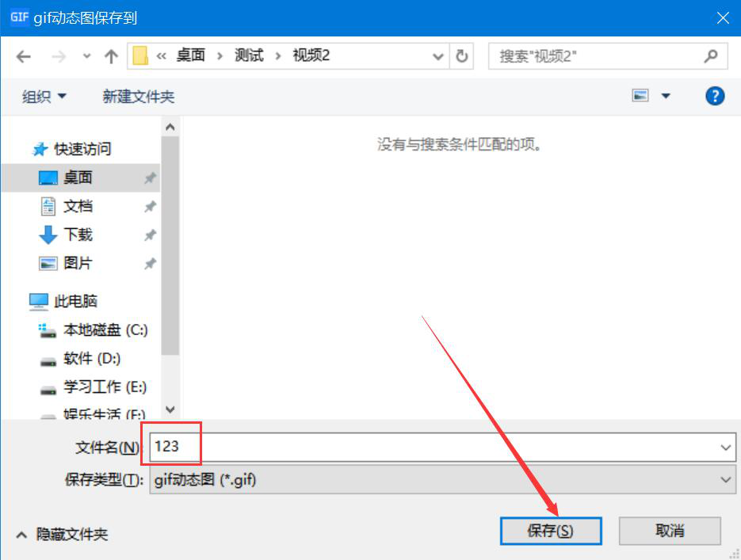Click the navigation pane scrollbar thumb
Image resolution: width=741 pixels, height=560 pixels.
[x=170, y=246]
